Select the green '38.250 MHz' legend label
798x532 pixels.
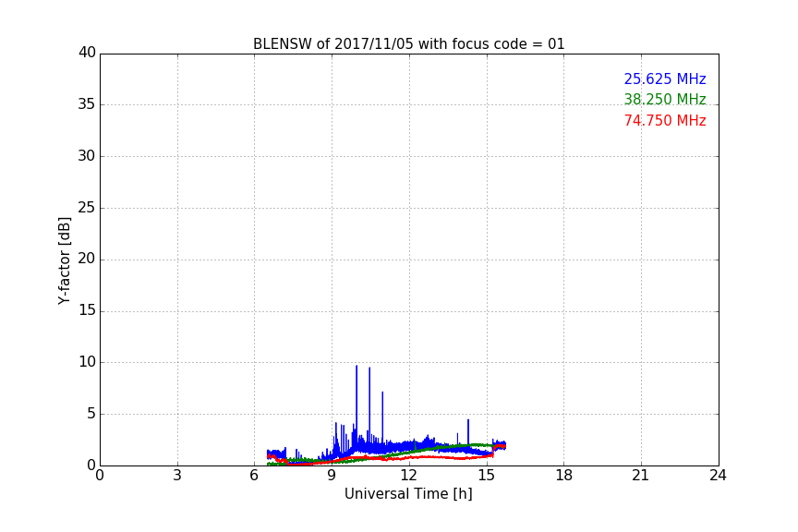click(665, 99)
